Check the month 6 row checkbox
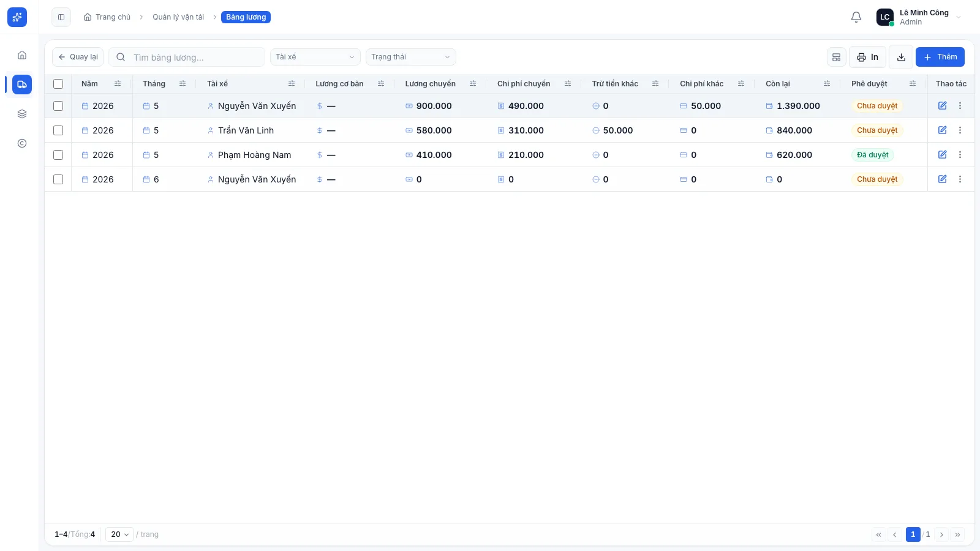This screenshot has width=980, height=551. pyautogui.click(x=58, y=179)
